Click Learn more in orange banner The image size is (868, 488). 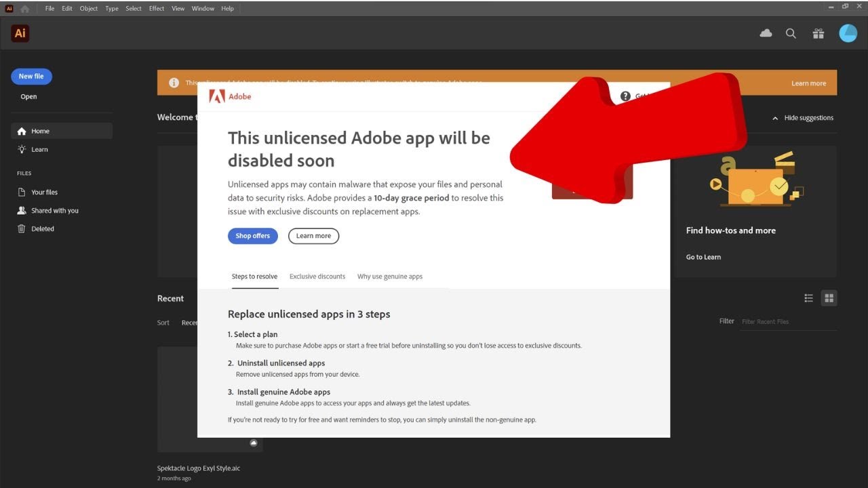click(x=808, y=83)
